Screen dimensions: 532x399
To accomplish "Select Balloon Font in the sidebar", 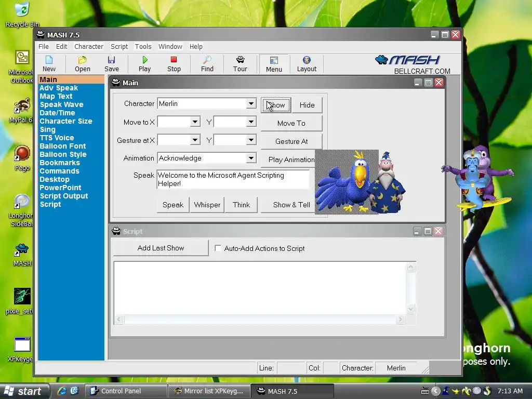I will tap(63, 146).
